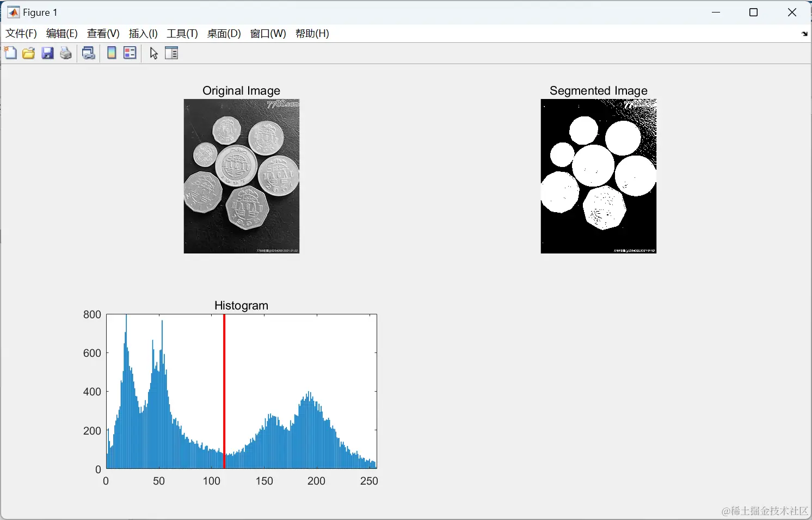This screenshot has width=812, height=520.
Task: Minimize the Figure 1 window
Action: click(x=716, y=13)
